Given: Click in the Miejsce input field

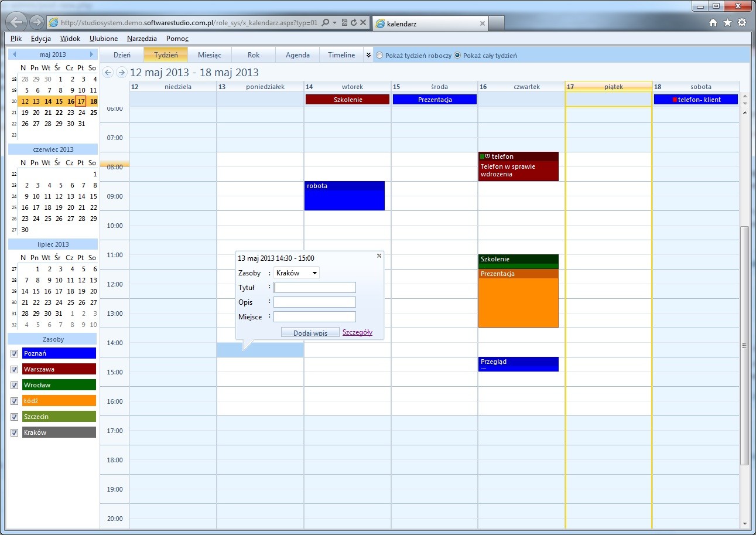Looking at the screenshot, I should click(x=314, y=317).
